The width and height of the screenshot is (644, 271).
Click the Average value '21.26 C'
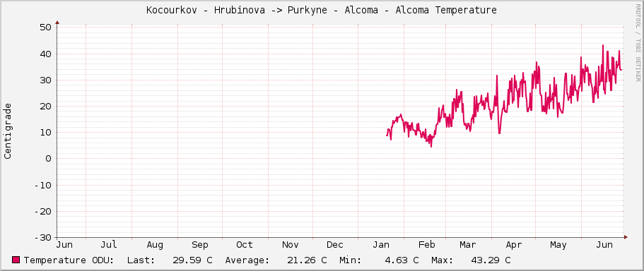point(308,260)
